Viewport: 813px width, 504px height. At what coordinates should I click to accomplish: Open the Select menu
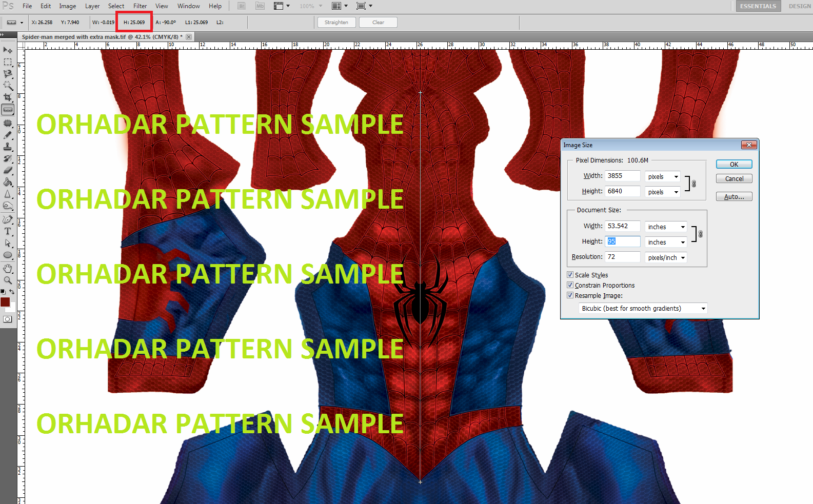coord(116,6)
